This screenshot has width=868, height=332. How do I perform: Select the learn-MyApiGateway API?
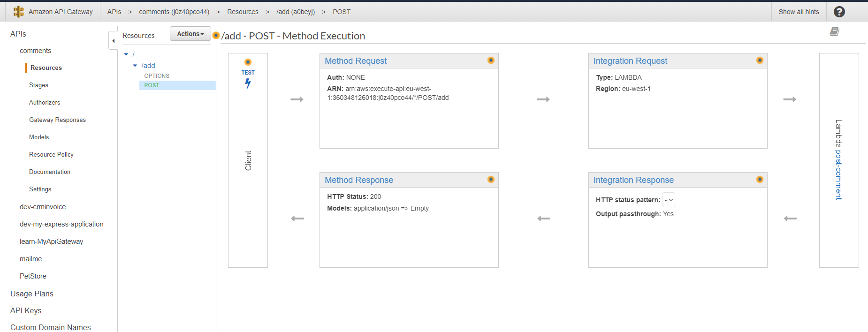(51, 241)
